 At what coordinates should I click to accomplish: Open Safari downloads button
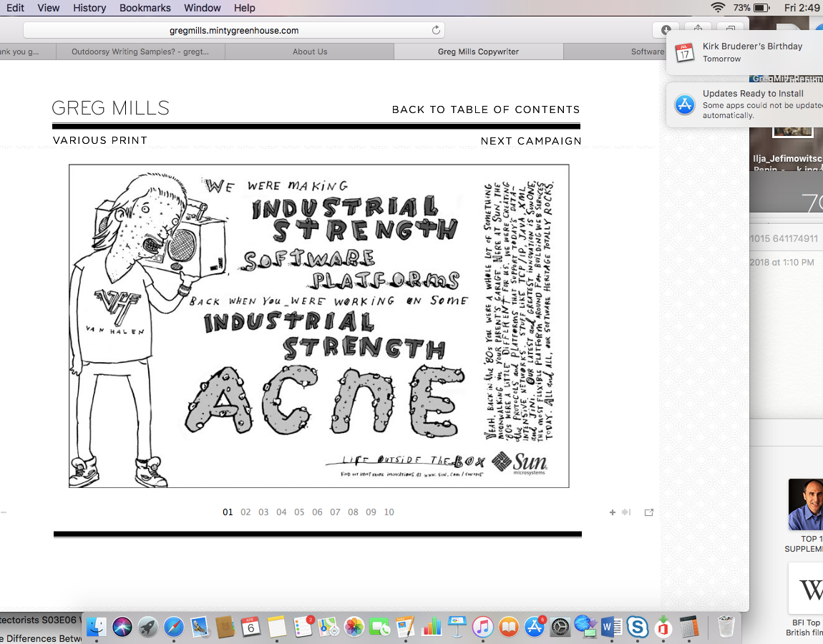(666, 30)
